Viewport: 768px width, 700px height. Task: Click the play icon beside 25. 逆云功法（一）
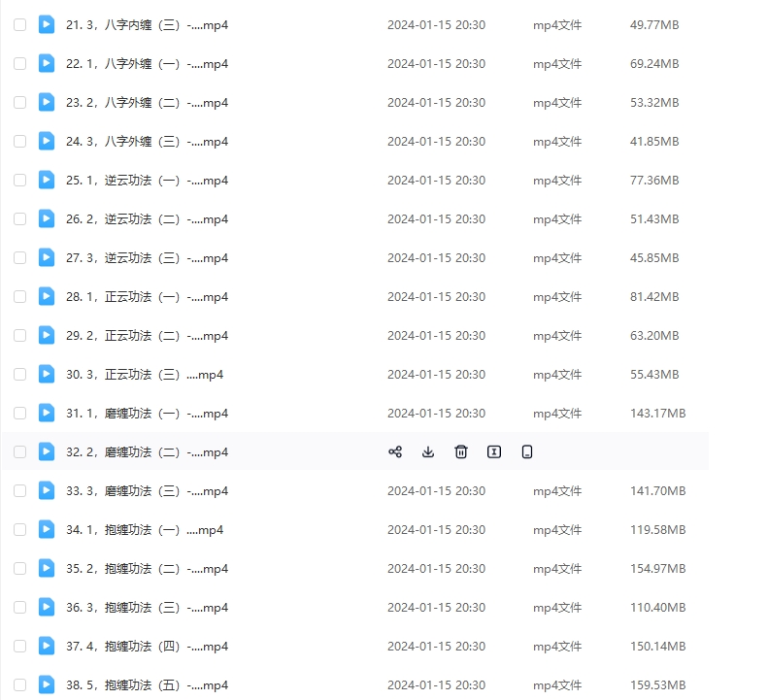47,180
